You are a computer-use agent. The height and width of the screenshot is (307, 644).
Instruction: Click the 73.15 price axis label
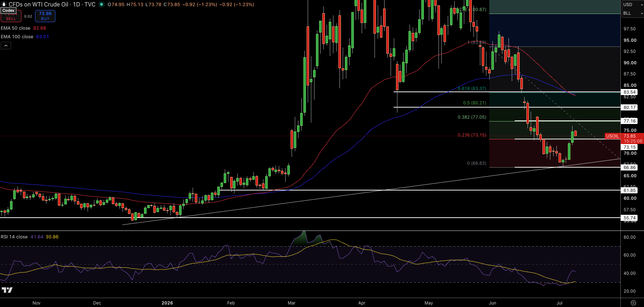pyautogui.click(x=629, y=147)
